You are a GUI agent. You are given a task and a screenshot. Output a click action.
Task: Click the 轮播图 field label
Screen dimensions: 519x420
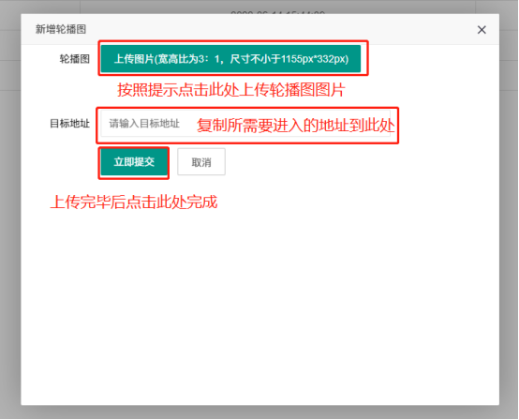click(75, 59)
